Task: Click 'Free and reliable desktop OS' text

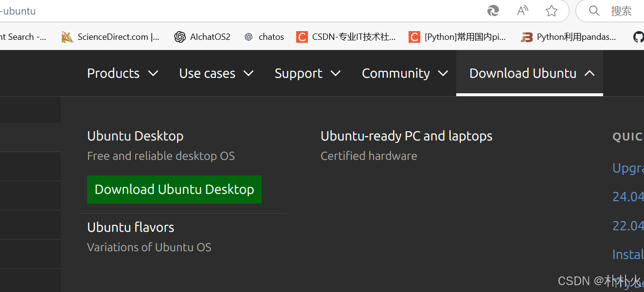Action: pos(161,156)
